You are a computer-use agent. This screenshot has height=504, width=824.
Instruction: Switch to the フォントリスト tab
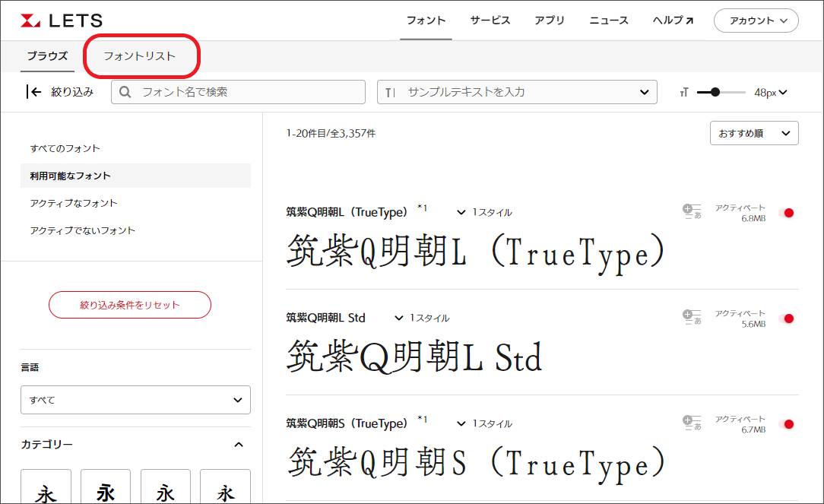point(140,56)
